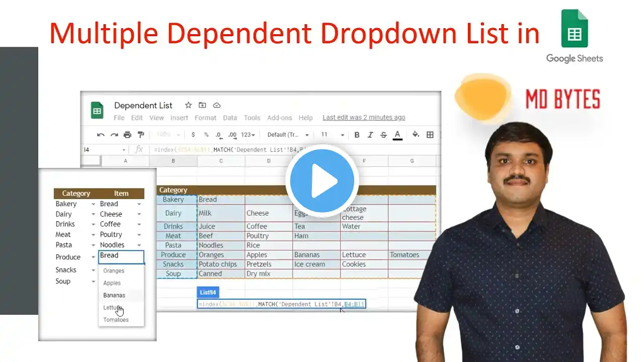
Task: Print the spreadsheet
Action: [x=127, y=135]
